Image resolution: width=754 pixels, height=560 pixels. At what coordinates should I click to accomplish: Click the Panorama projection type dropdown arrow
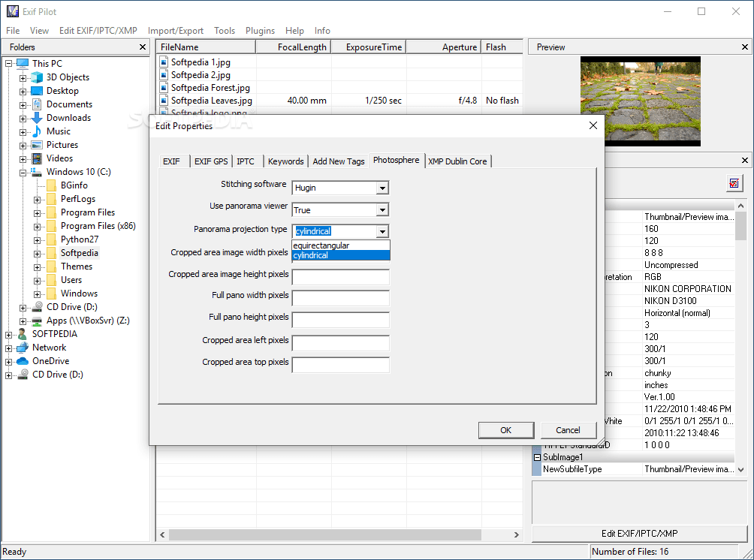[x=382, y=232]
